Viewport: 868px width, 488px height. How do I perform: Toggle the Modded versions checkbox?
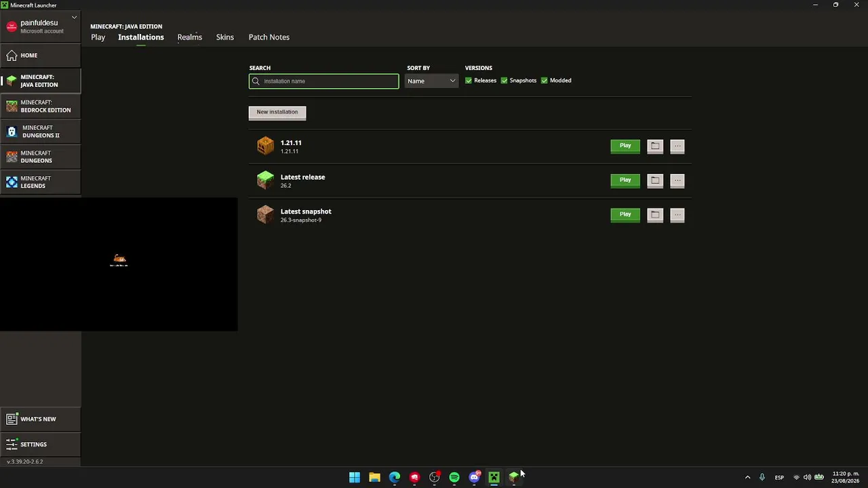pyautogui.click(x=544, y=81)
